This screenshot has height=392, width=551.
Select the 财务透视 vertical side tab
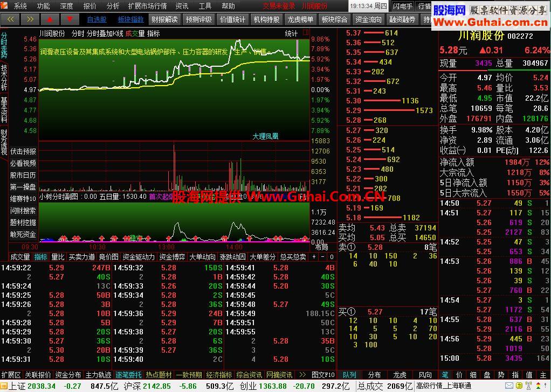coord(4,142)
